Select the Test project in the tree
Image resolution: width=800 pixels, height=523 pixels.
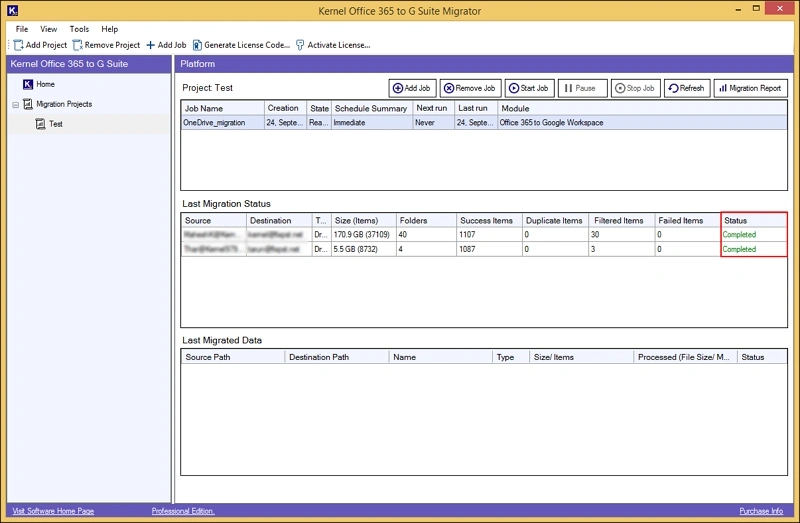pyautogui.click(x=56, y=124)
